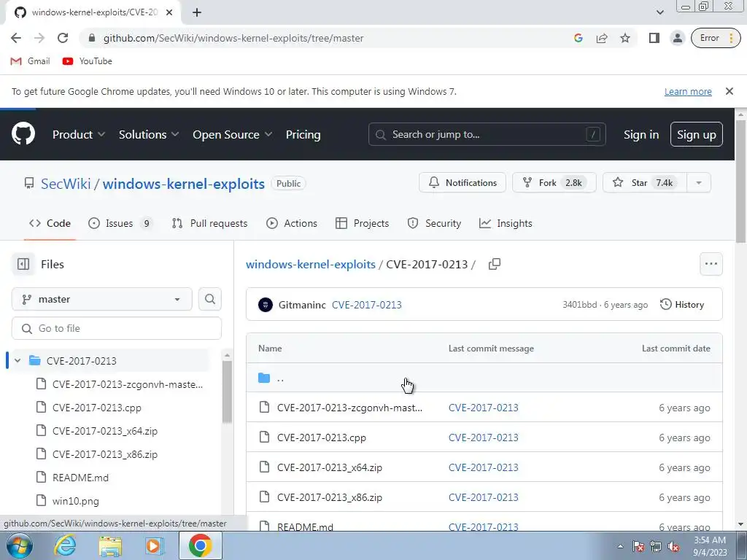Open new browser tab with plus

pyautogui.click(x=197, y=13)
